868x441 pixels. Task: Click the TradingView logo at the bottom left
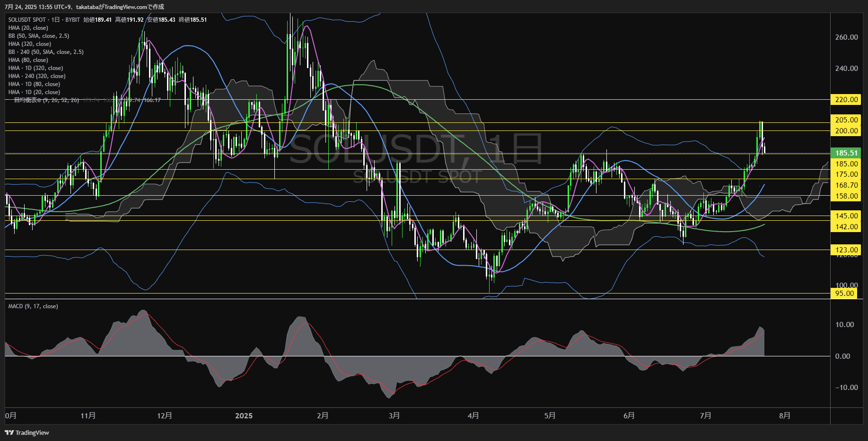click(27, 432)
